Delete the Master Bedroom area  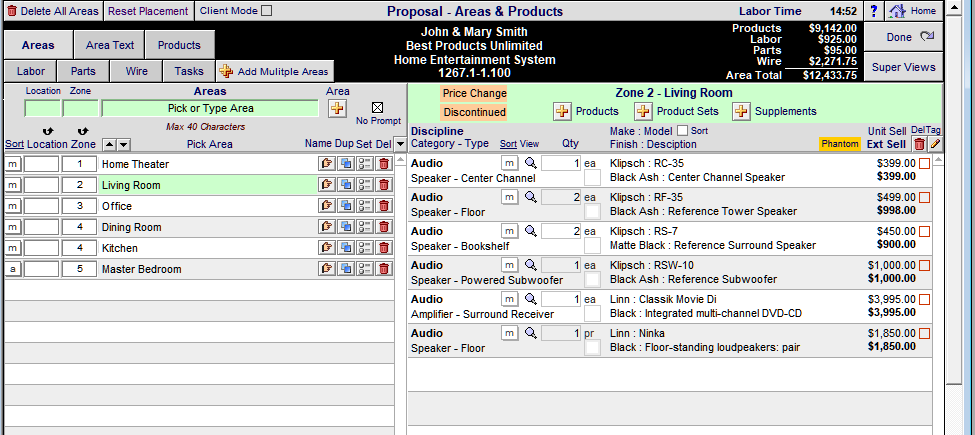tap(384, 269)
